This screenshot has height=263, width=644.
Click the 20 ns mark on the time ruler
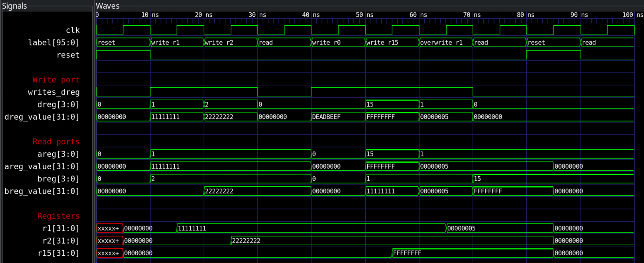point(204,15)
